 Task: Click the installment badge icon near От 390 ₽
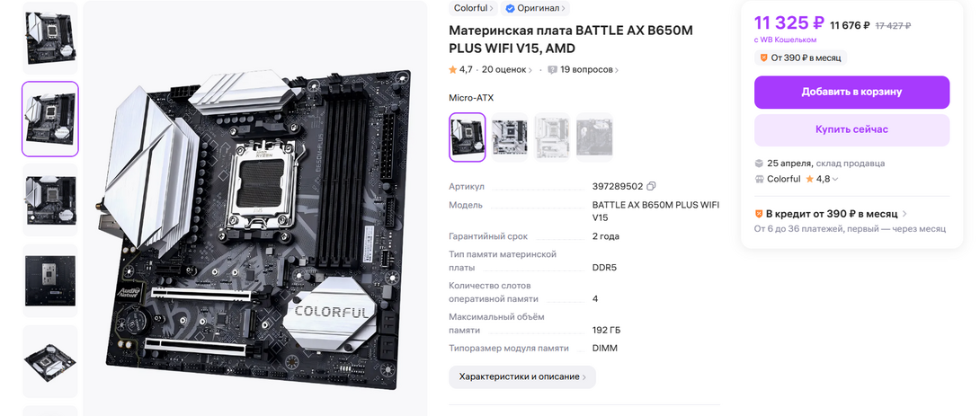click(763, 58)
